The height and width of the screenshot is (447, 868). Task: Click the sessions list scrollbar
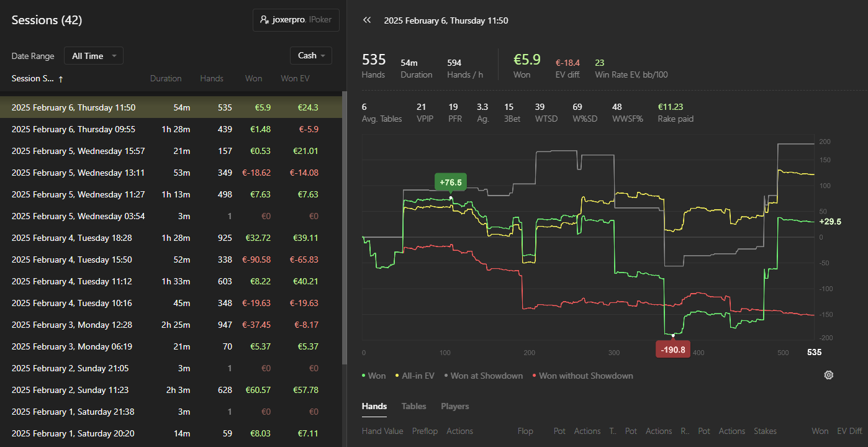tap(345, 227)
